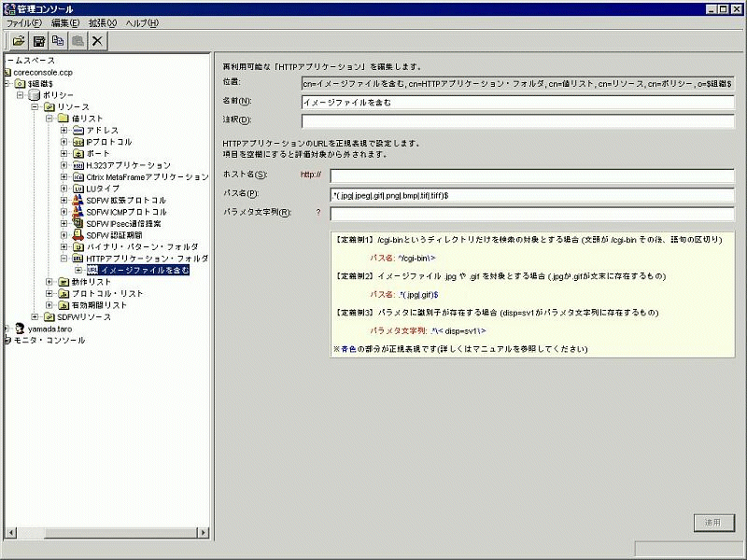747x560 pixels.
Task: Click the copy toolbar icon
Action: point(59,41)
